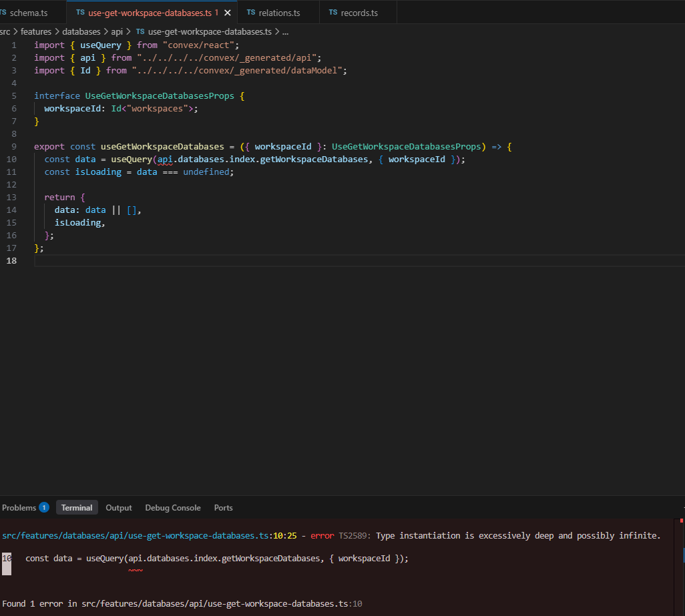Click line number 18 in the gutter

point(11,261)
